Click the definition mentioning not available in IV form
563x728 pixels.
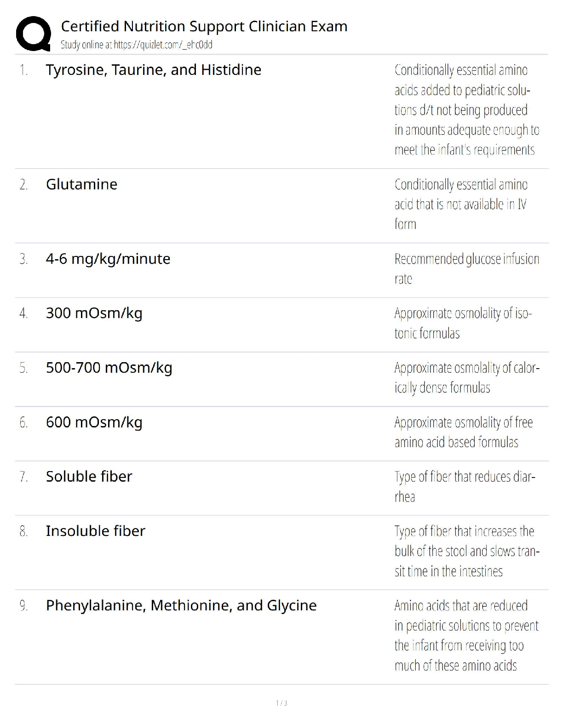(x=460, y=204)
